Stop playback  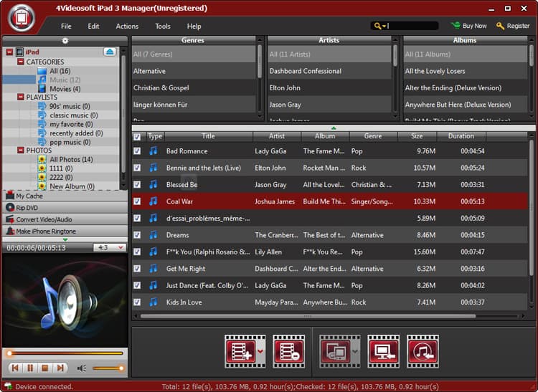point(45,368)
